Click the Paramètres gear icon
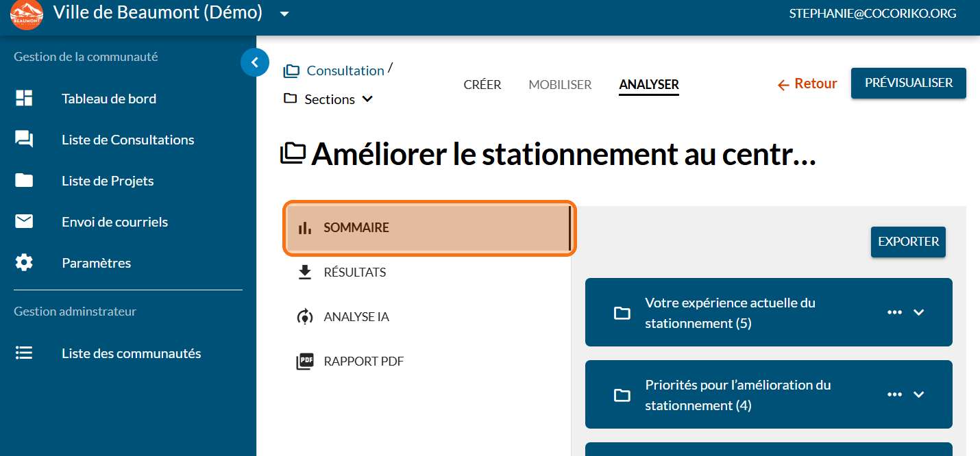This screenshot has width=980, height=456. point(24,263)
